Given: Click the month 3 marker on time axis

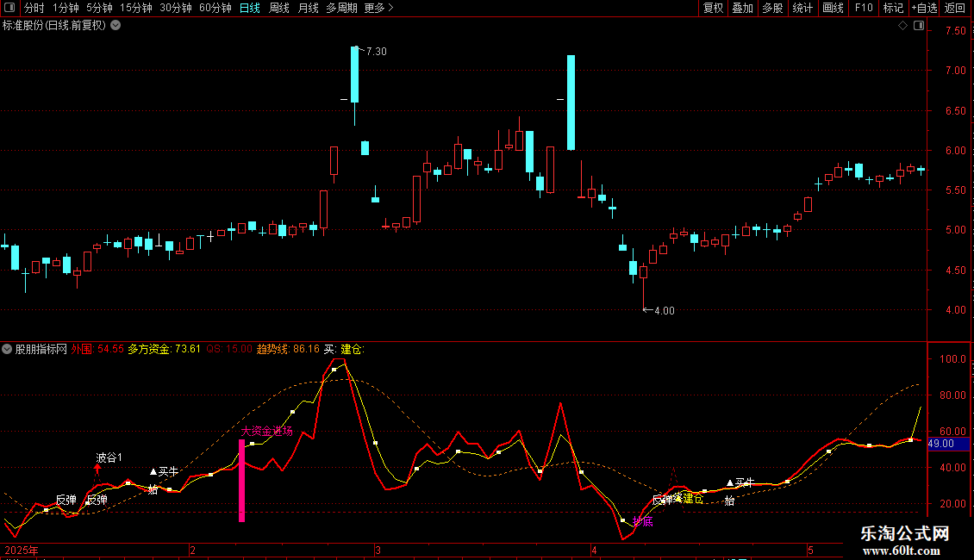Looking at the screenshot, I should click(378, 551).
